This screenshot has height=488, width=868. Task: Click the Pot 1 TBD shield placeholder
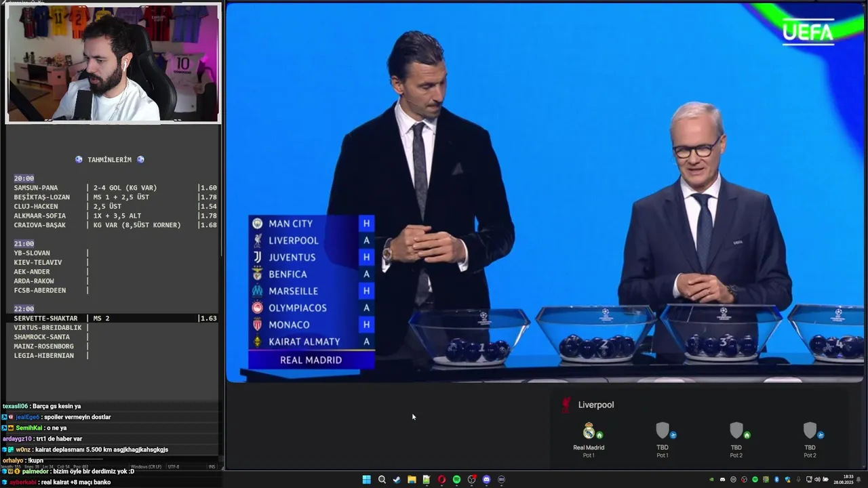662,430
